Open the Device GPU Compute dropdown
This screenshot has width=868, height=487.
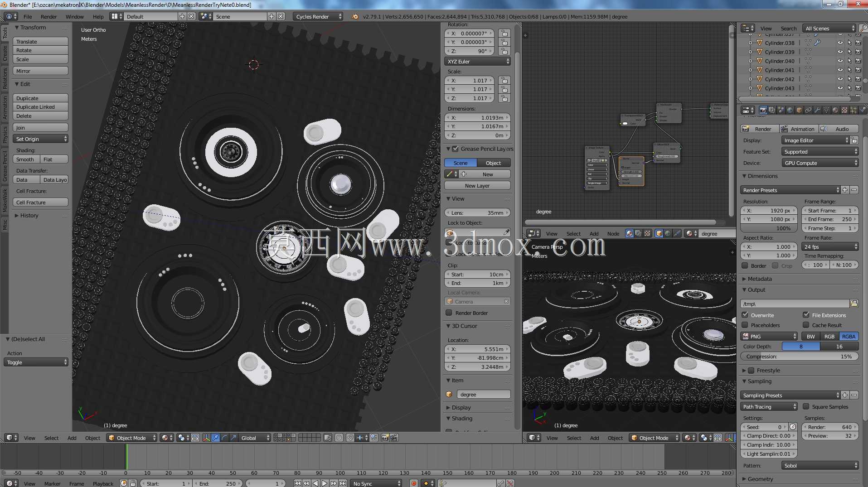point(820,163)
